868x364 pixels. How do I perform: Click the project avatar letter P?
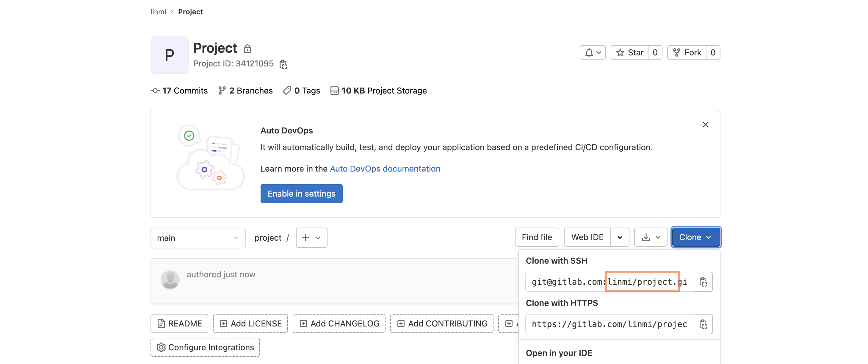[169, 55]
